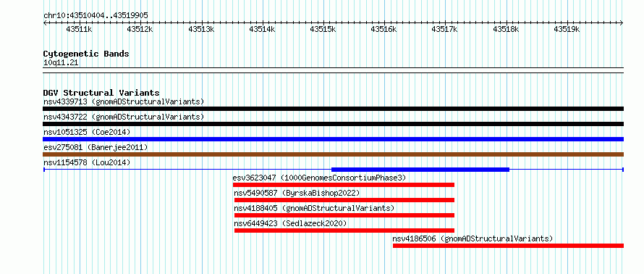Click the 43511k ruler tick label
644x274 pixels.
coord(79,30)
